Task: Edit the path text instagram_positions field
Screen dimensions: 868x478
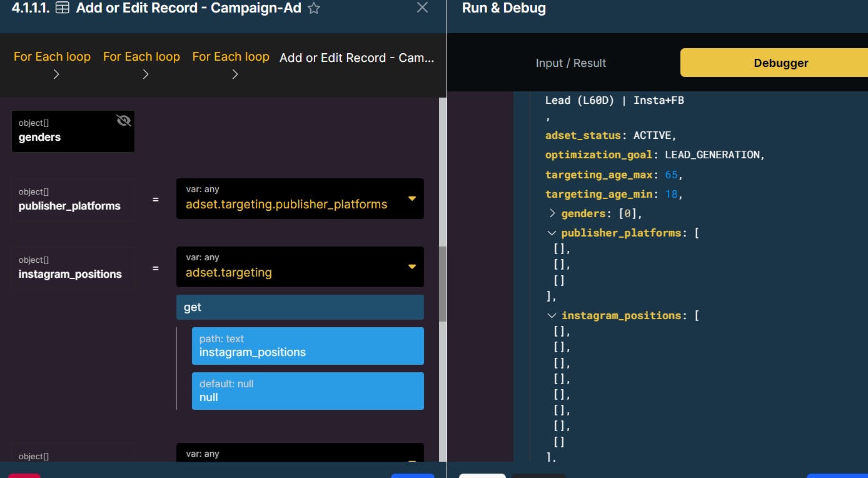Action: [x=308, y=346]
